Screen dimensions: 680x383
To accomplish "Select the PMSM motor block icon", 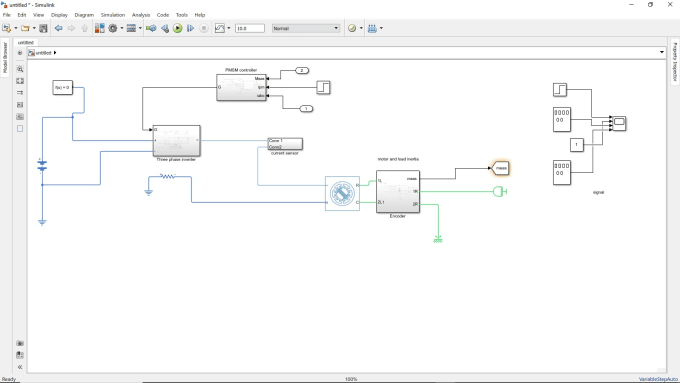I will [x=342, y=193].
